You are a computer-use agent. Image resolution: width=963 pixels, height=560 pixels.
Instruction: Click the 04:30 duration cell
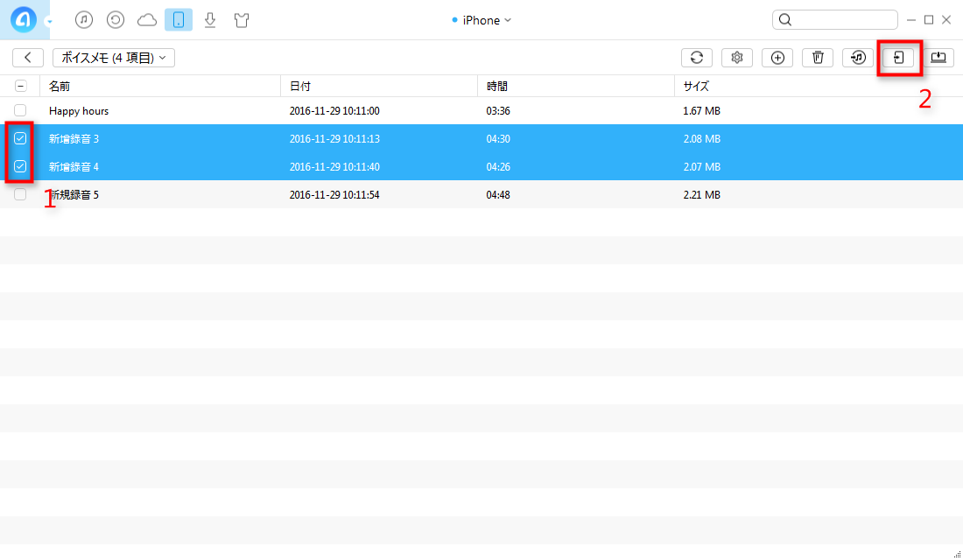[498, 139]
